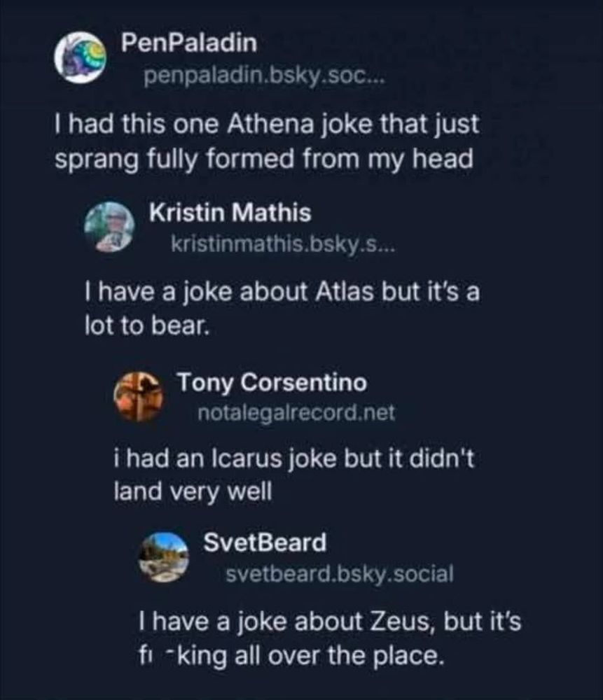
Task: Click the svetbeard.bsky.social handle
Action: [x=340, y=574]
